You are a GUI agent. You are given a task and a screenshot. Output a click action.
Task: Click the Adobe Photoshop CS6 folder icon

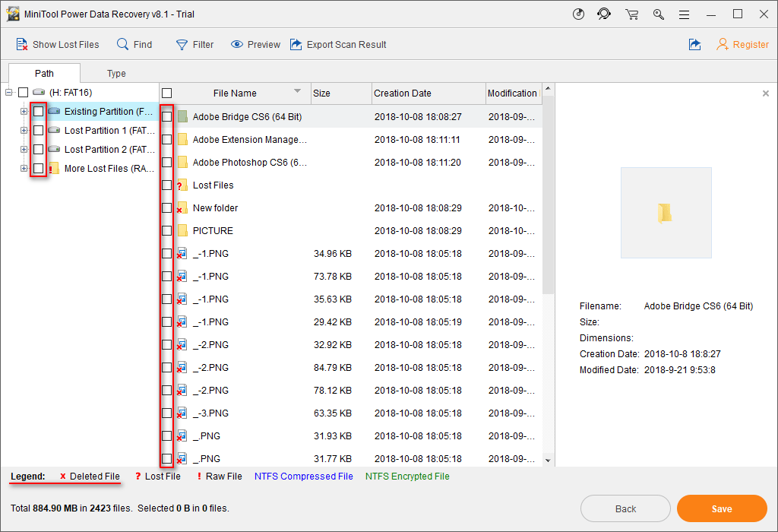(182, 163)
